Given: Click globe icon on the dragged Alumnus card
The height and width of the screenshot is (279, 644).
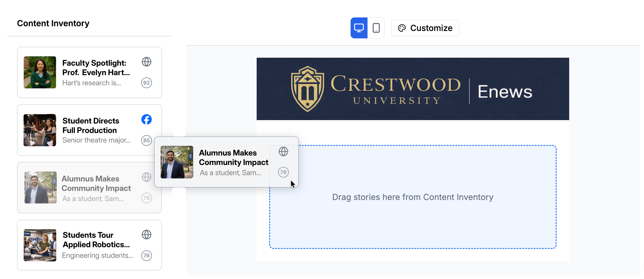Looking at the screenshot, I should click(283, 152).
